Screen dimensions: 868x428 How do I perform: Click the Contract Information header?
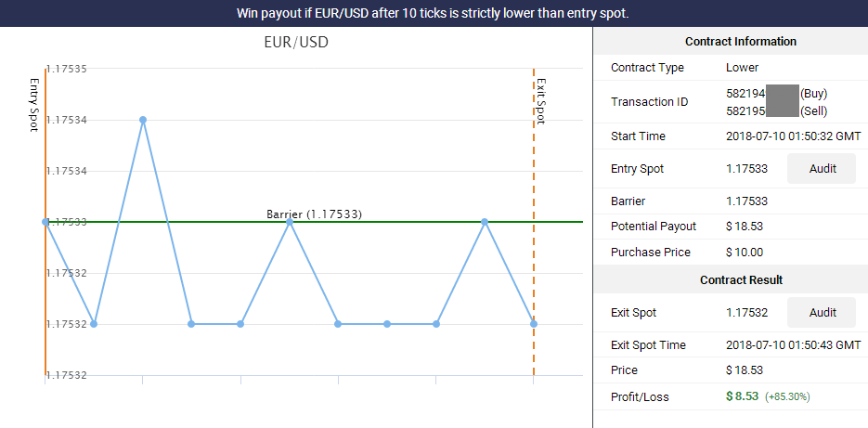pyautogui.click(x=741, y=42)
